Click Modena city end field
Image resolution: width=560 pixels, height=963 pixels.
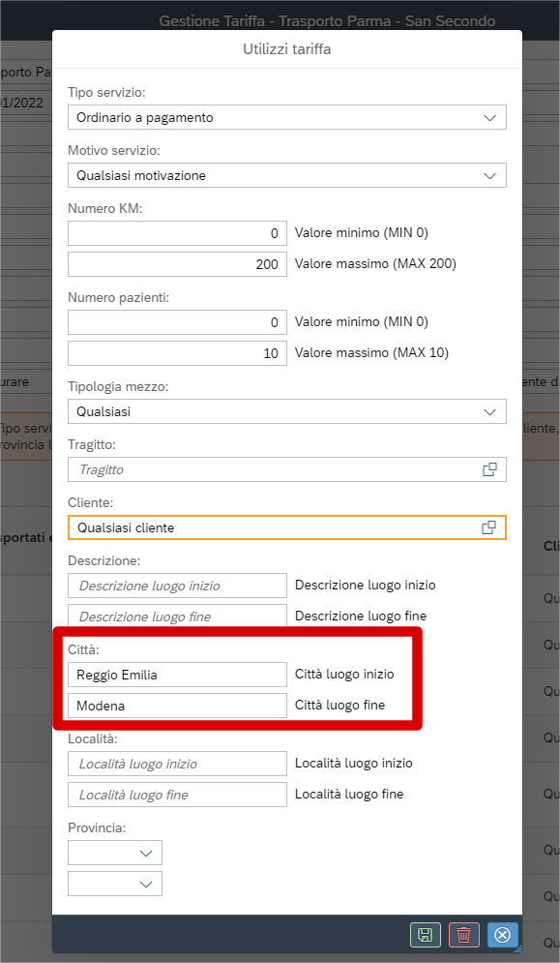(177, 706)
